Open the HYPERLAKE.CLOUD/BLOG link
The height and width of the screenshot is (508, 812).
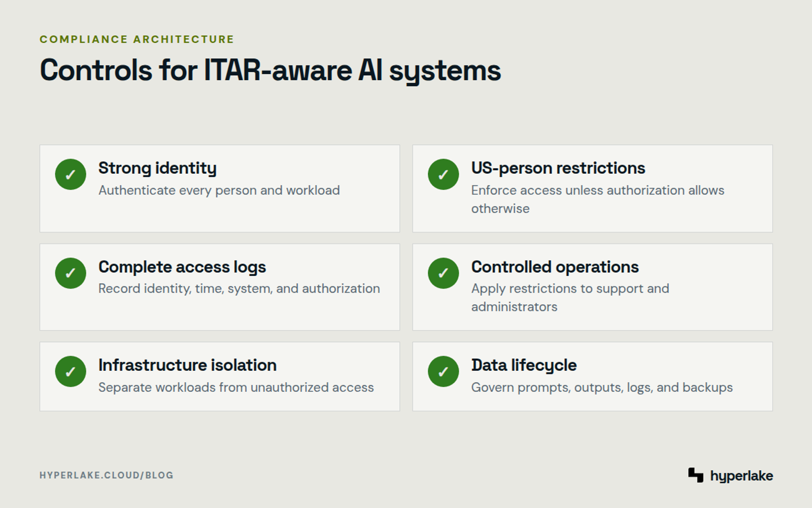[x=107, y=475]
